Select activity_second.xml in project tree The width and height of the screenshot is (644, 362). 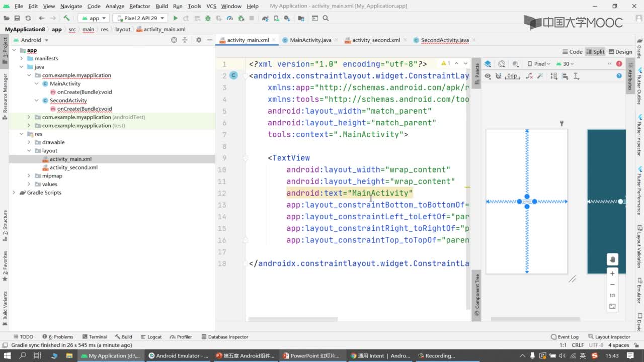(73, 167)
